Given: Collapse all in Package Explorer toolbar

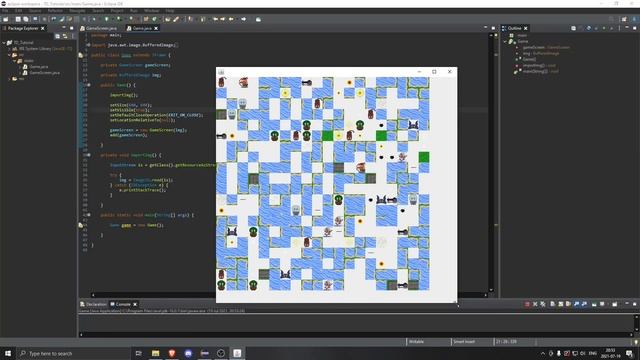Looking at the screenshot, I should (x=58, y=36).
